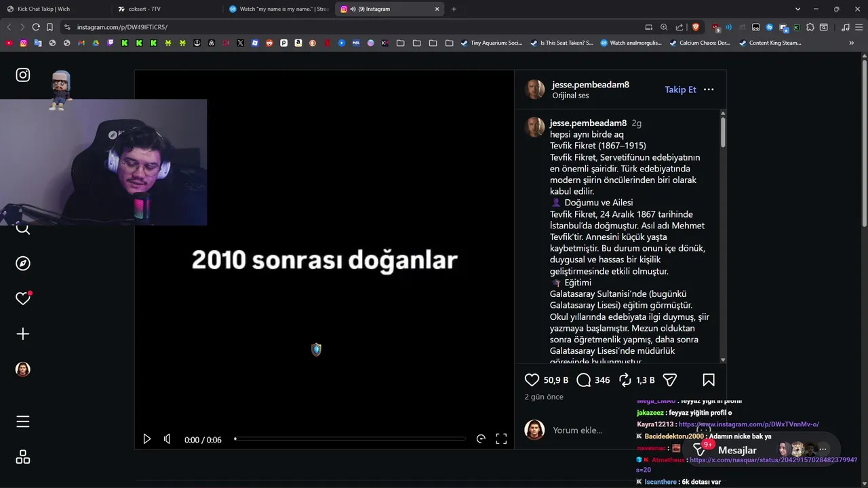The height and width of the screenshot is (488, 868).
Task: Open jesse.pembeadam8 profile from post header
Action: [591, 85]
